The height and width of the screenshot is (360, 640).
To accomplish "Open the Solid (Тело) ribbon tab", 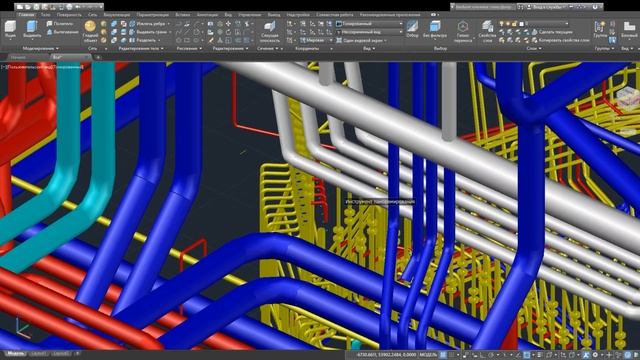I will point(45,15).
